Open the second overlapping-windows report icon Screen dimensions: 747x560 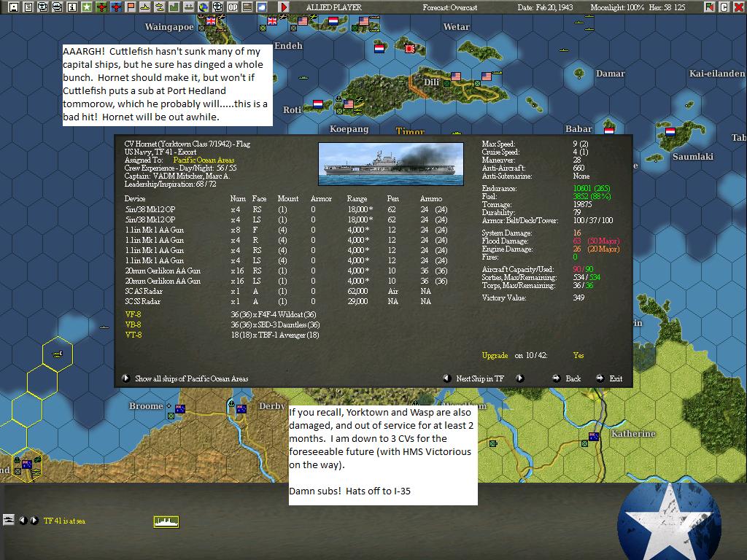[58, 7]
